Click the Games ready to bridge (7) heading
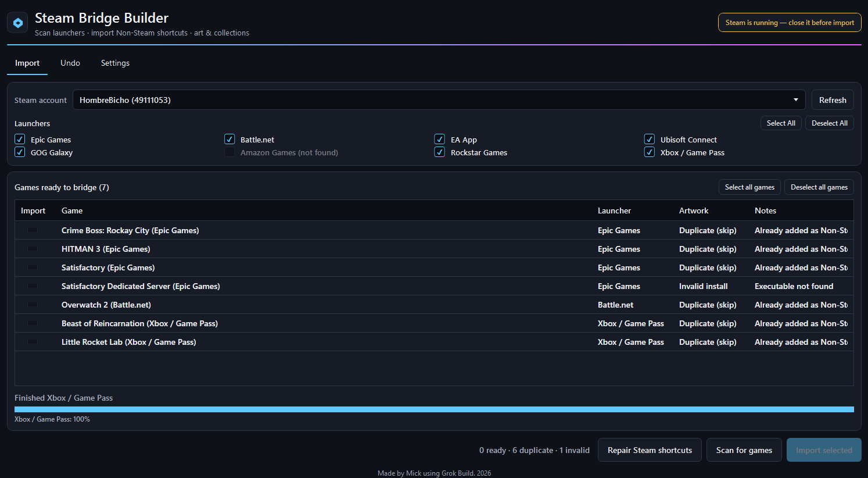This screenshot has height=478, width=868. point(62,187)
